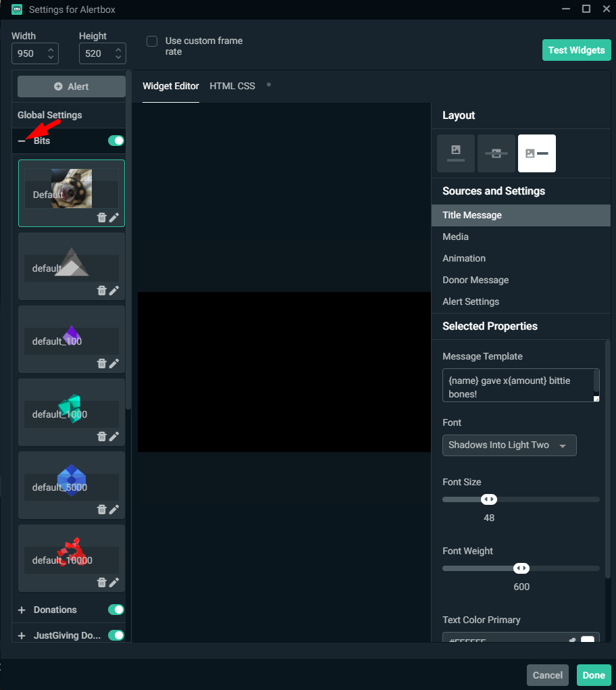Image resolution: width=616 pixels, height=690 pixels.
Task: Open the Font dropdown Shadows Into Light Two
Action: click(x=509, y=445)
